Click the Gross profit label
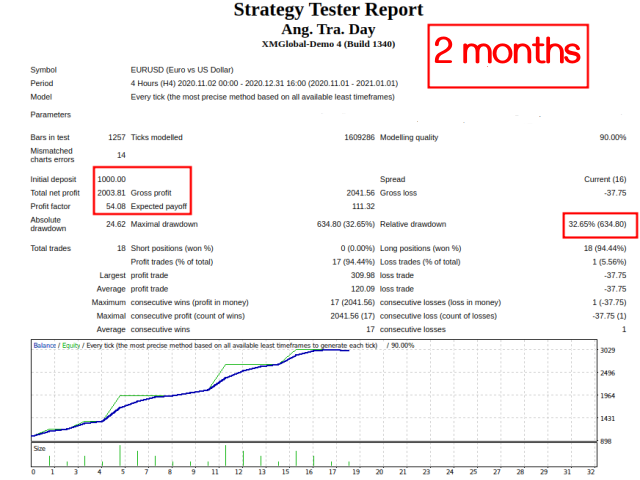The height and width of the screenshot is (480, 640). (x=151, y=193)
